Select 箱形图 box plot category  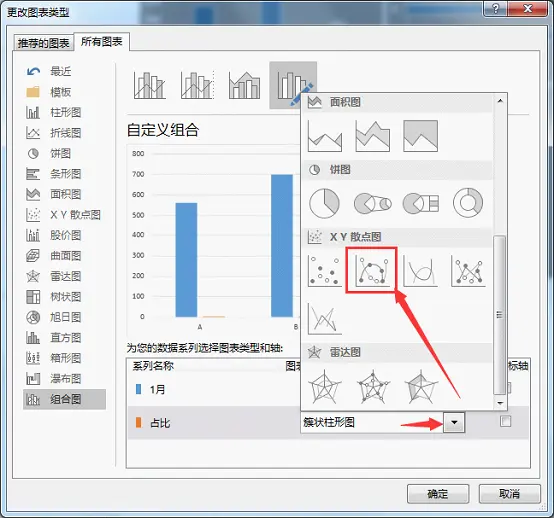[x=64, y=358]
